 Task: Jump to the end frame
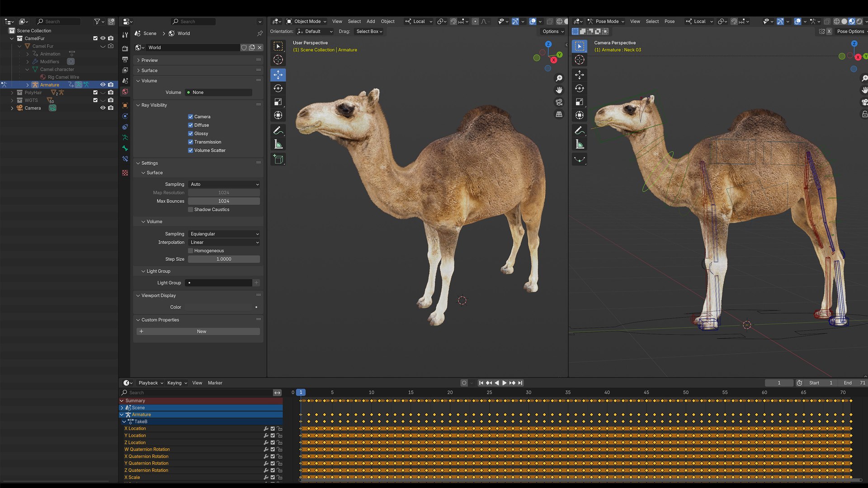(520, 383)
